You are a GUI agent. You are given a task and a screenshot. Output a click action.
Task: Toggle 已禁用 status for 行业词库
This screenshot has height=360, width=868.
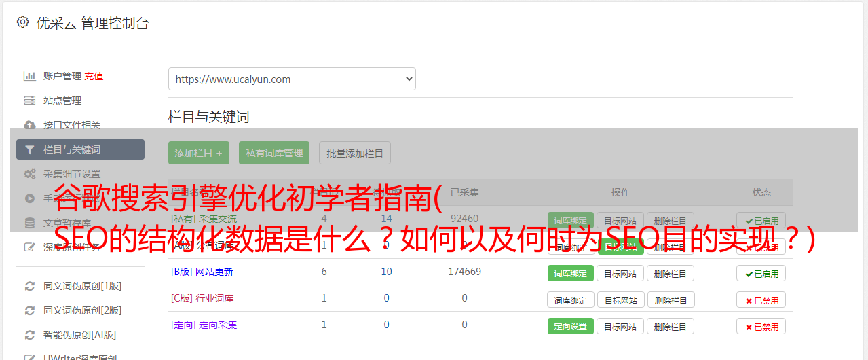pos(761,300)
